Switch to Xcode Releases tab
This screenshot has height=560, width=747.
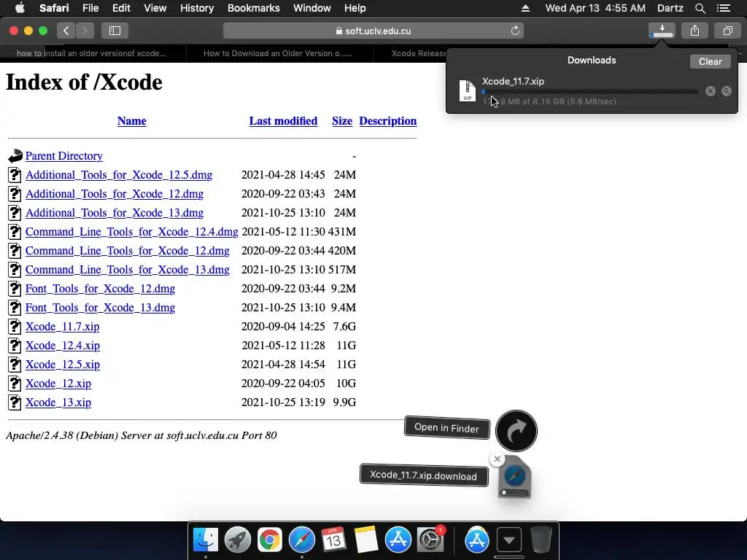click(418, 53)
